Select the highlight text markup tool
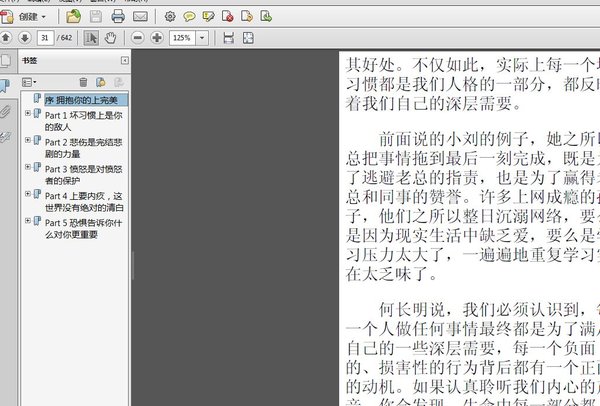Image resolution: width=600 pixels, height=406 pixels. click(x=208, y=16)
